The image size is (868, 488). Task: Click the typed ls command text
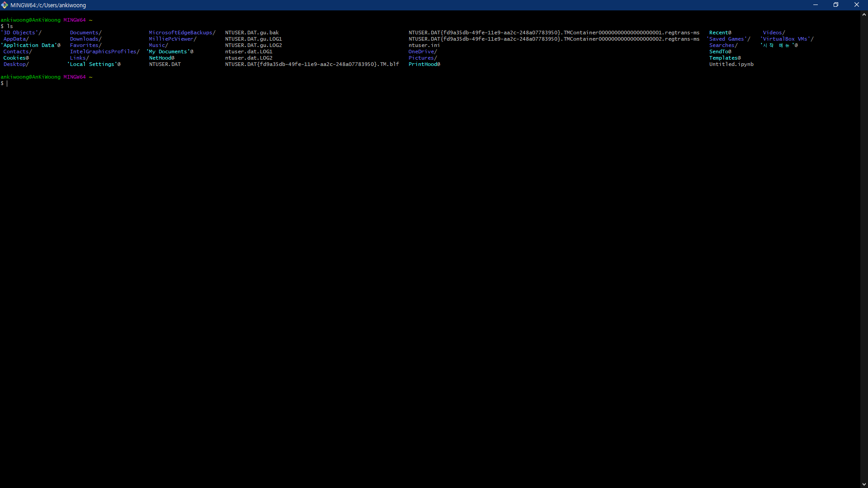point(10,26)
